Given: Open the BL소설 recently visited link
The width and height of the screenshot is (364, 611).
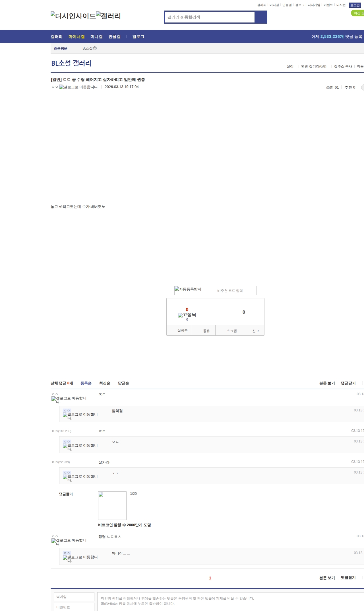Looking at the screenshot, I should coord(87,48).
